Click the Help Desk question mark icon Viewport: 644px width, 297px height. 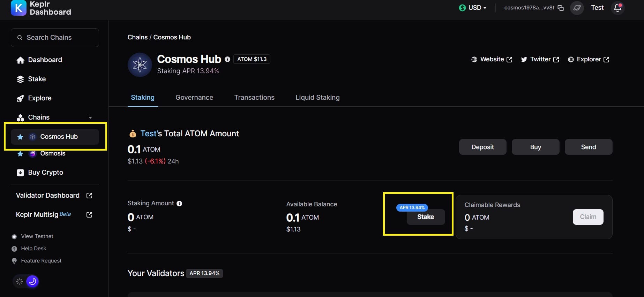point(14,249)
